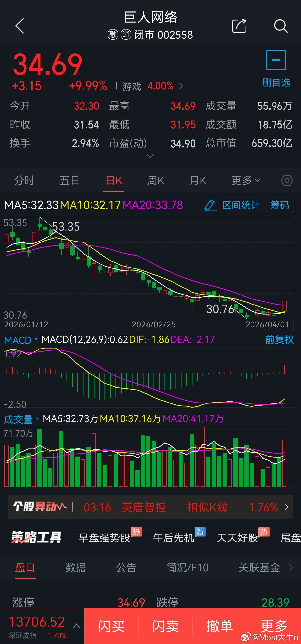Tap the bottom 更多 button
Viewport: 301px width, 644px height.
(x=274, y=626)
